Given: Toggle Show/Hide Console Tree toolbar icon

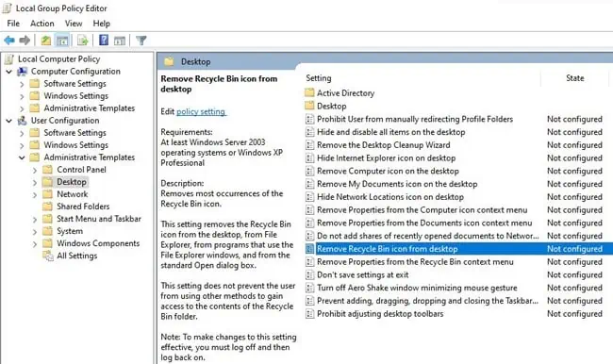Looking at the screenshot, I should [x=62, y=40].
